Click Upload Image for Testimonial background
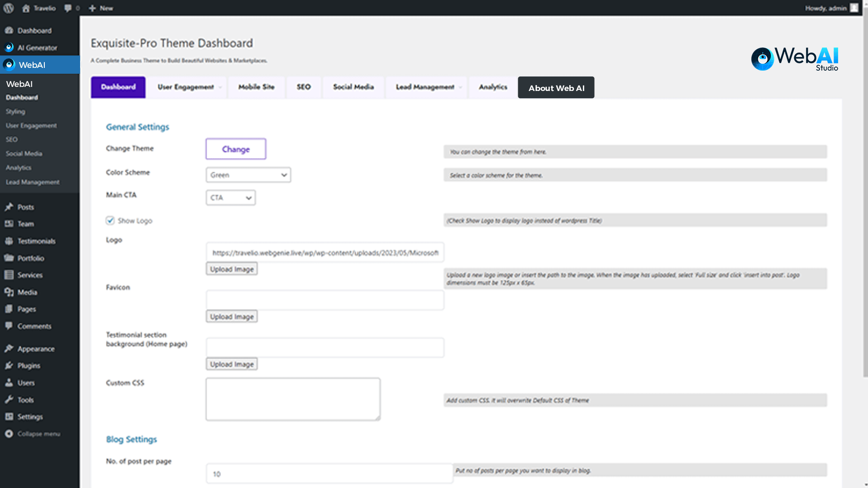The height and width of the screenshot is (488, 868). coord(232,364)
